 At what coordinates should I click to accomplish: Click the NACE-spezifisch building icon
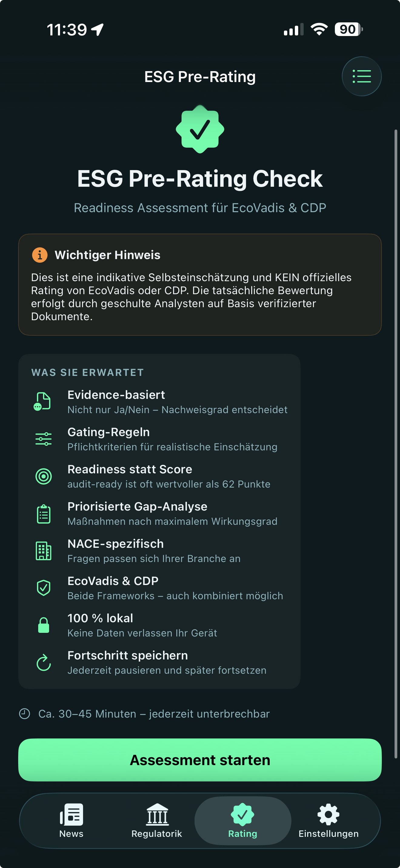43,551
